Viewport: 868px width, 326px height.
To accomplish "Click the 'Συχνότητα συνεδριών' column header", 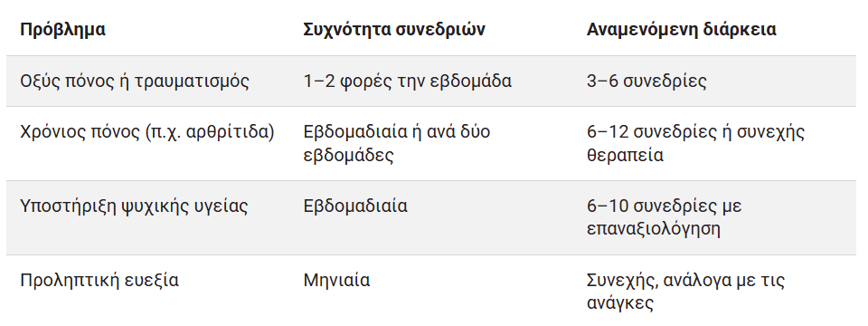I will (x=394, y=29).
